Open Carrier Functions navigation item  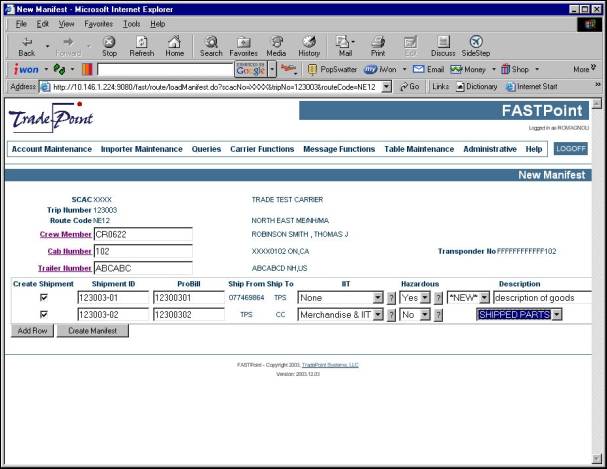click(262, 149)
